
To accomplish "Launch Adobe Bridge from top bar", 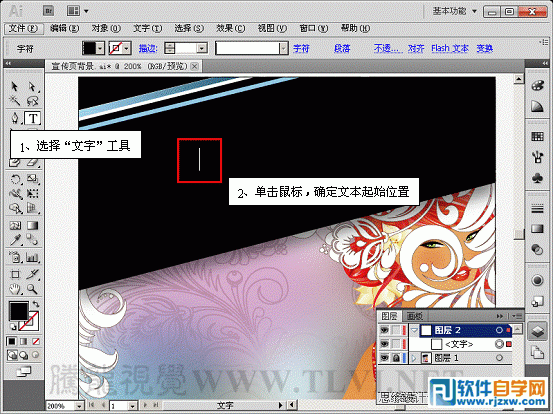I will [x=48, y=11].
